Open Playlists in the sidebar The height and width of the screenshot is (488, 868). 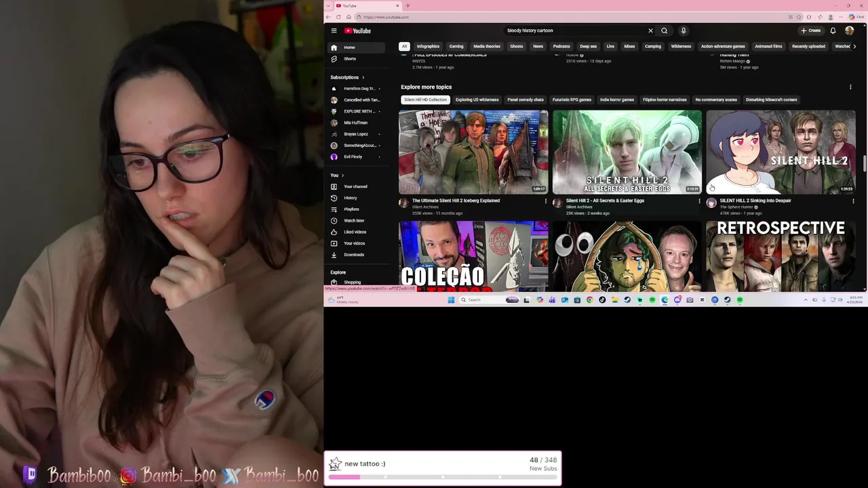coord(355,209)
